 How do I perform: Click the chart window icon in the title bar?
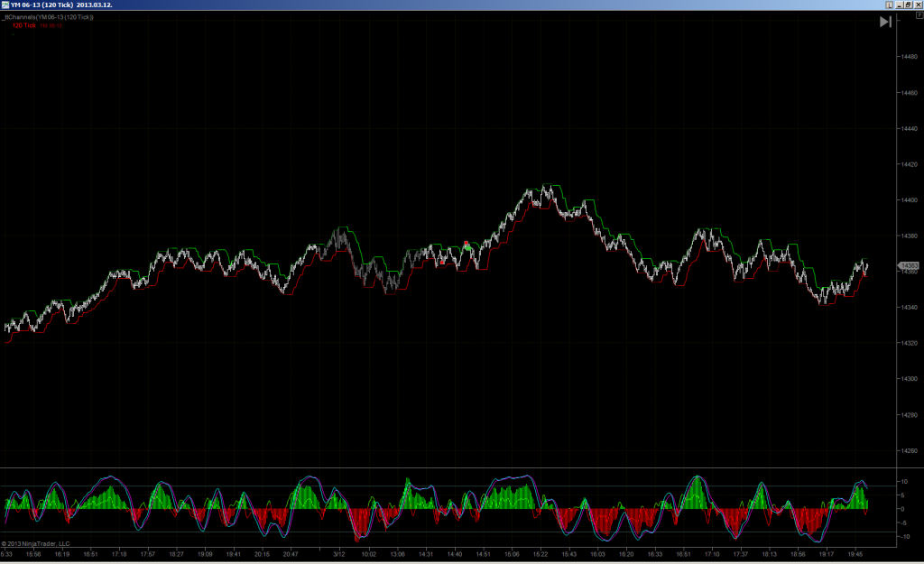click(x=5, y=5)
